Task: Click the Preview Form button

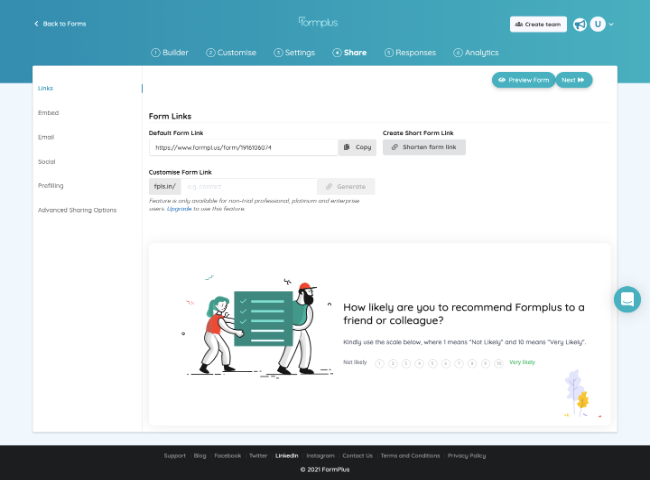Action: pyautogui.click(x=524, y=80)
